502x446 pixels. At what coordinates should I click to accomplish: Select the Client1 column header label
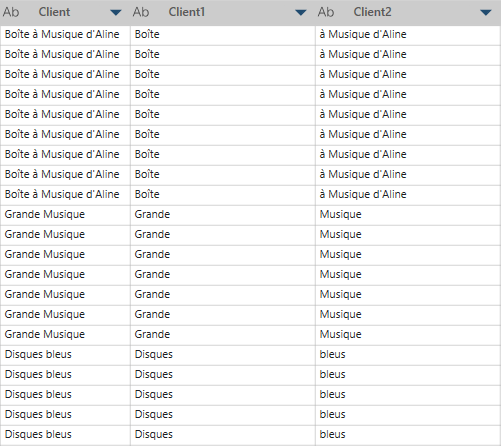point(187,12)
